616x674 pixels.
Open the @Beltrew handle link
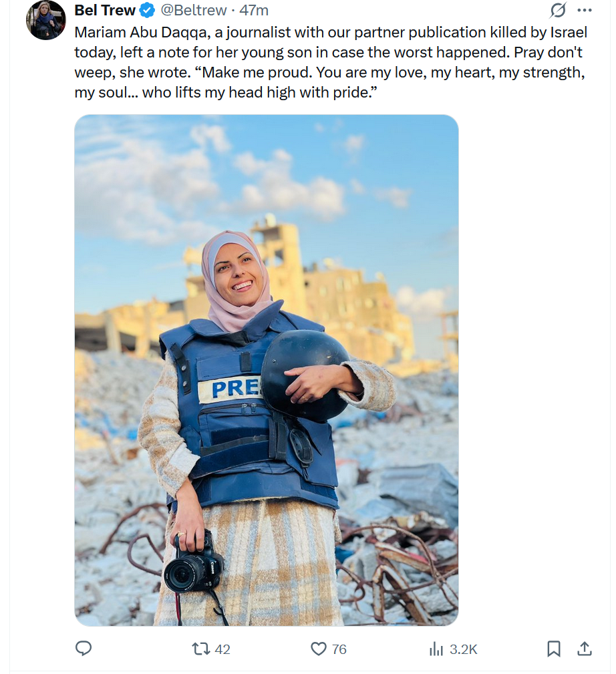(194, 10)
